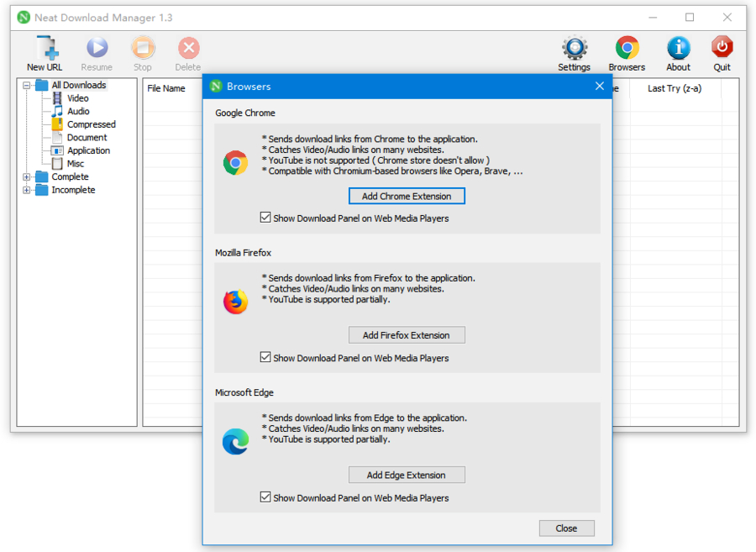Open the About info icon
This screenshot has width=756, height=552.
[x=679, y=48]
